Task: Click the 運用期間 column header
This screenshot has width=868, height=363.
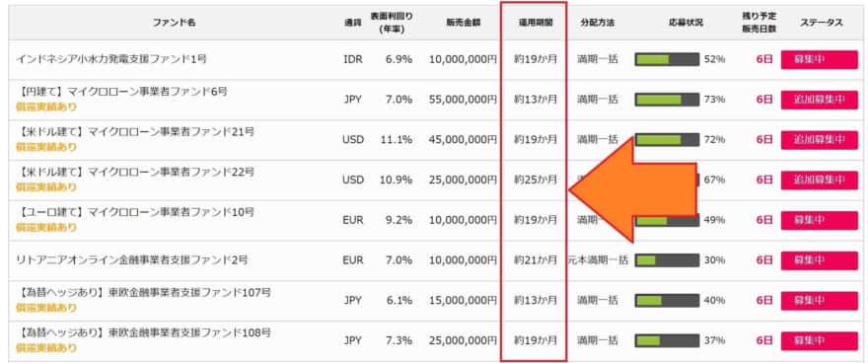Action: (536, 24)
